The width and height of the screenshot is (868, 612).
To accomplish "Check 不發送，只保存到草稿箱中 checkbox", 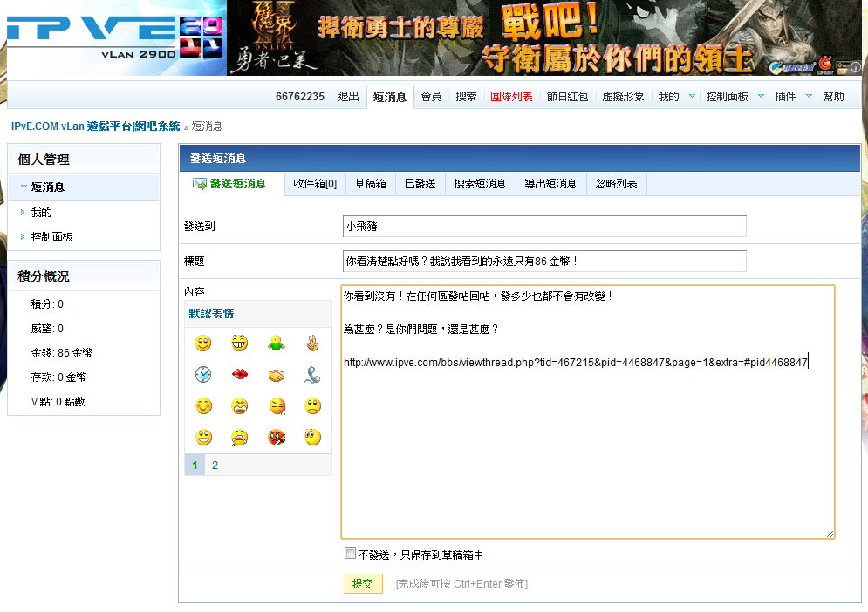I will pyautogui.click(x=351, y=554).
